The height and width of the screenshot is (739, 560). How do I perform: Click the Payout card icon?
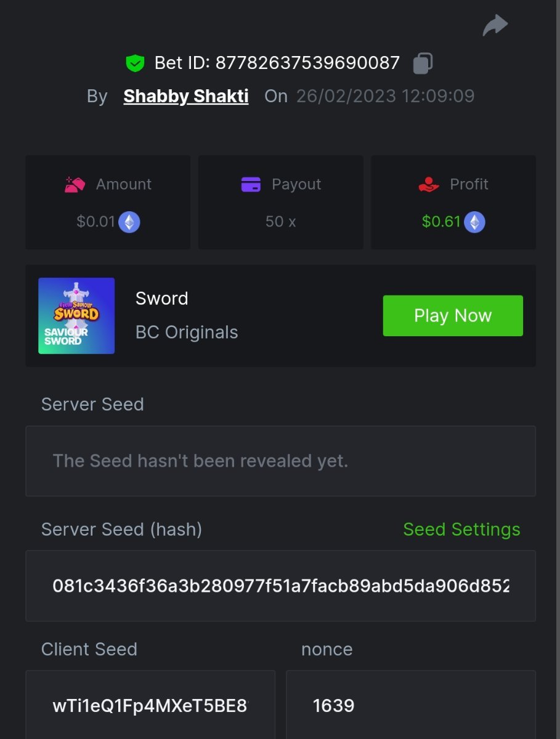[x=251, y=184]
